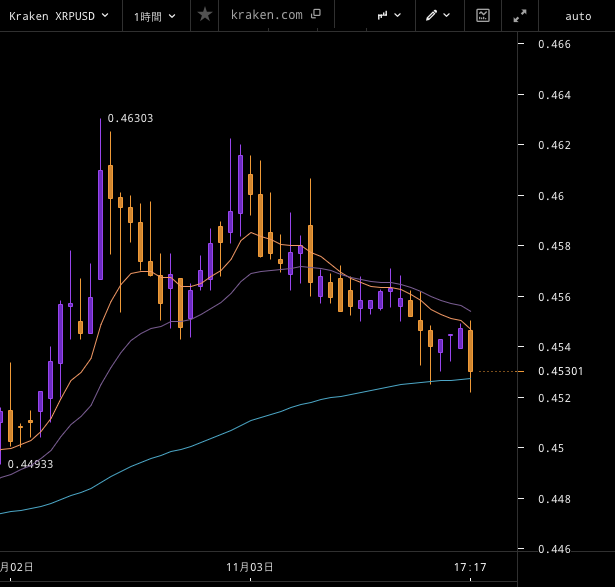Click the 0.454 price axis label

(x=554, y=347)
